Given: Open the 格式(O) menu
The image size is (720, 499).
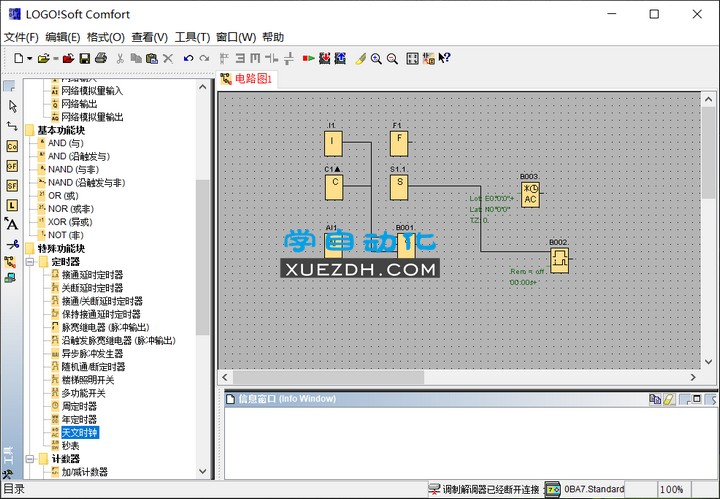Looking at the screenshot, I should (106, 37).
